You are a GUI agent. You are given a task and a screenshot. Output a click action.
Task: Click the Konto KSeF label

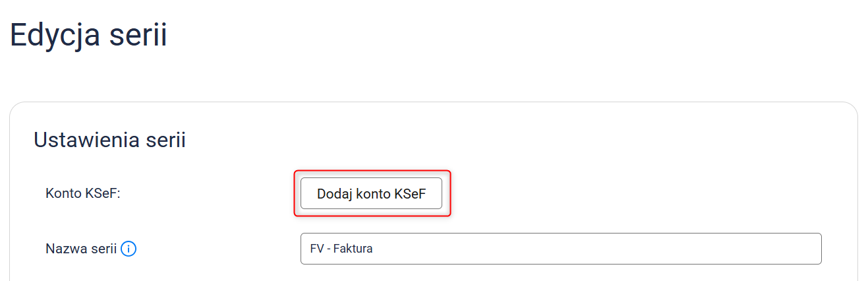[82, 193]
